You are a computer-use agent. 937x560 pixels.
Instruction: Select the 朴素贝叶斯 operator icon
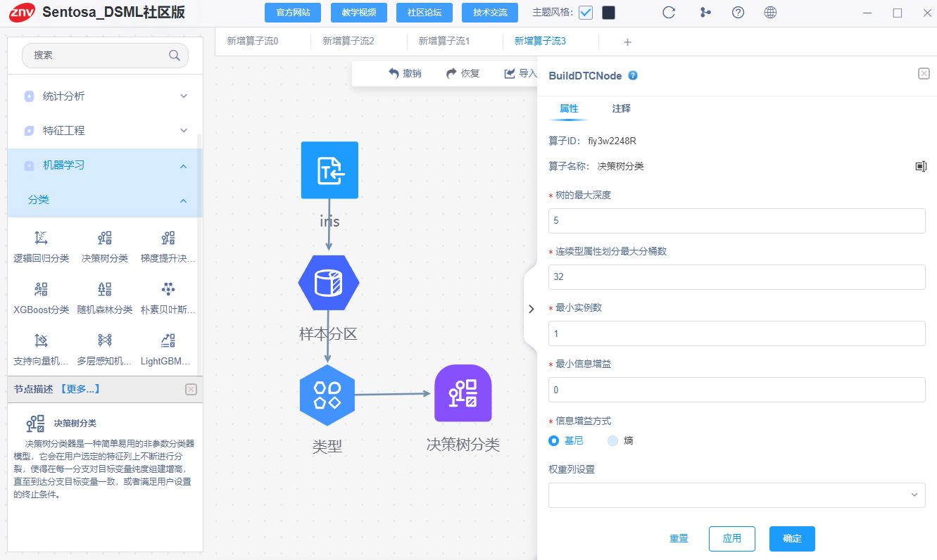click(x=168, y=289)
